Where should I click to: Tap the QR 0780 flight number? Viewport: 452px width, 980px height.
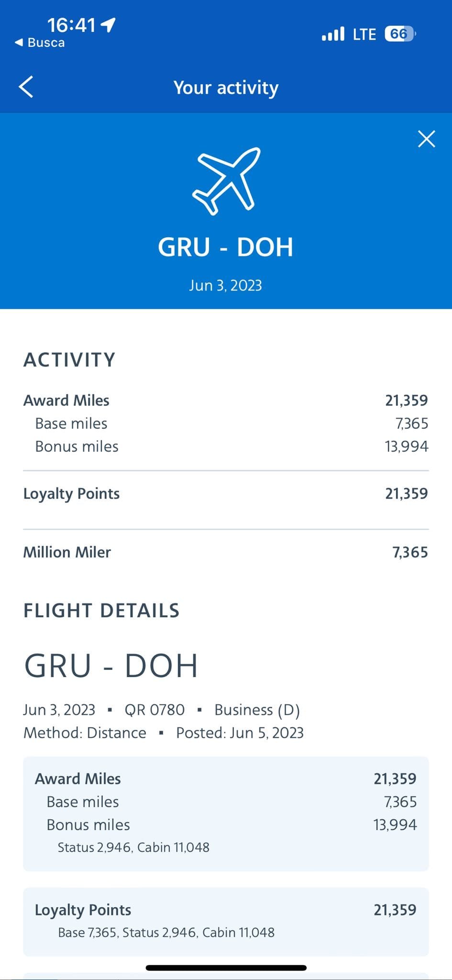pyautogui.click(x=154, y=710)
